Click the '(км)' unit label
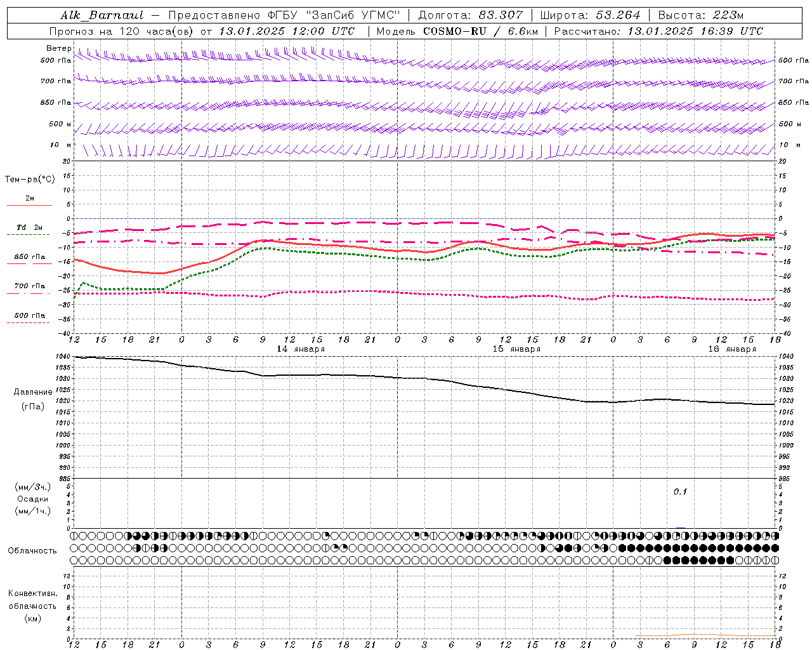This screenshot has height=650, width=812. [32, 618]
